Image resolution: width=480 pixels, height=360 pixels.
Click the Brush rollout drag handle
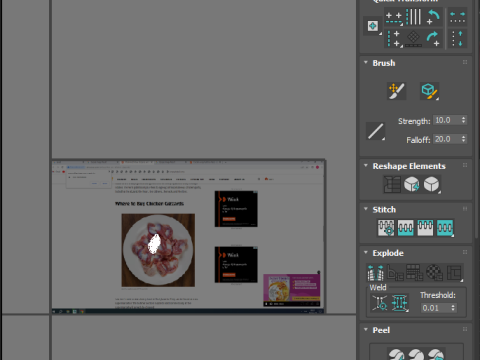click(x=465, y=62)
